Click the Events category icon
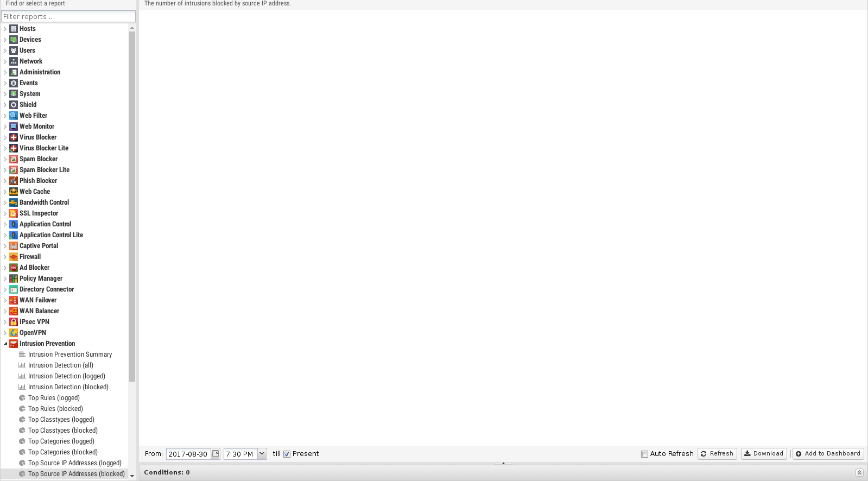This screenshot has height=481, width=868. click(14, 83)
